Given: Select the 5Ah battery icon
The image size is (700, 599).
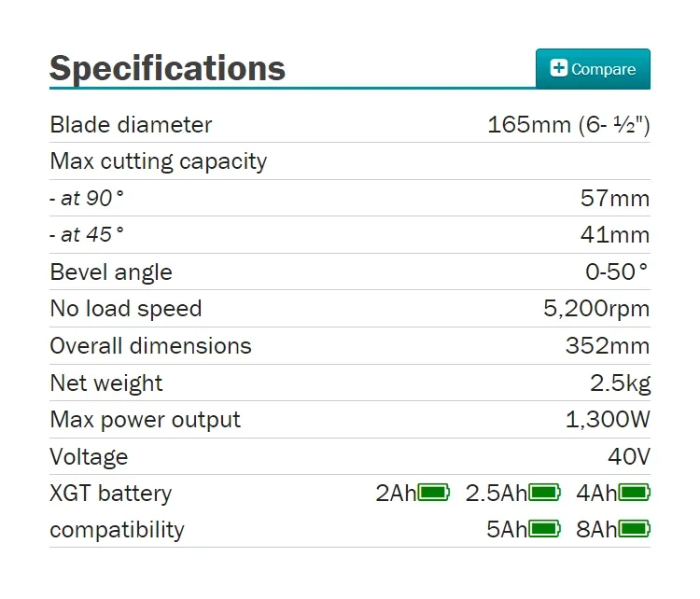Looking at the screenshot, I should 544,529.
